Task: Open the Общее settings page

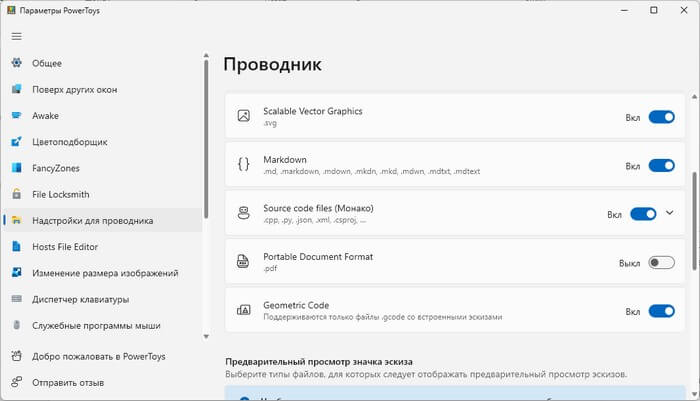Action: coord(103,63)
